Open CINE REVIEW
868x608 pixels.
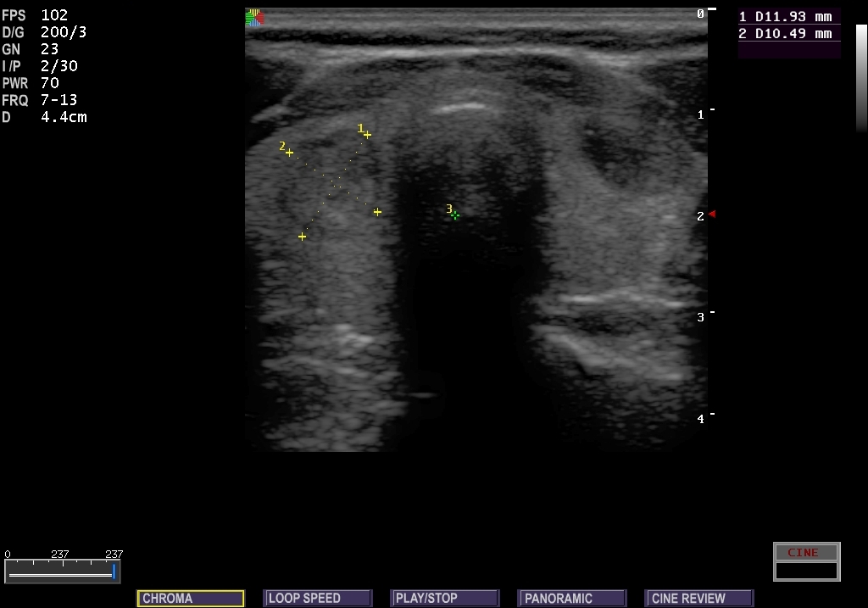(x=699, y=598)
